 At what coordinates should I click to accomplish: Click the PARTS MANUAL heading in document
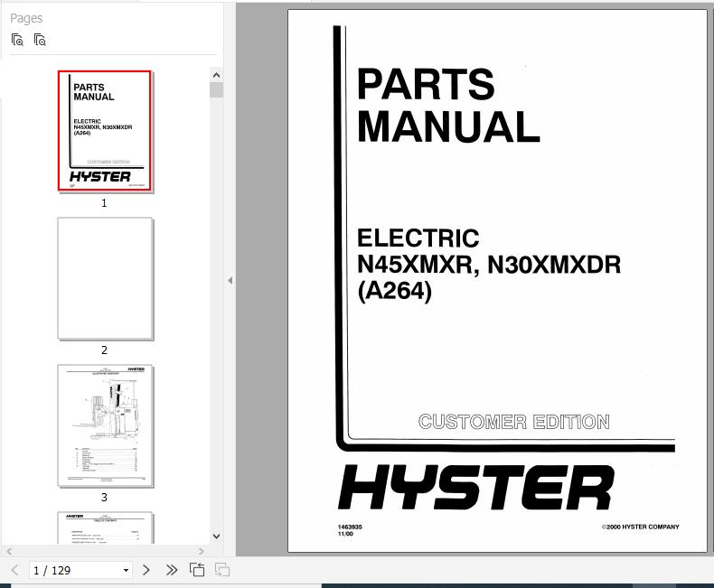448,105
